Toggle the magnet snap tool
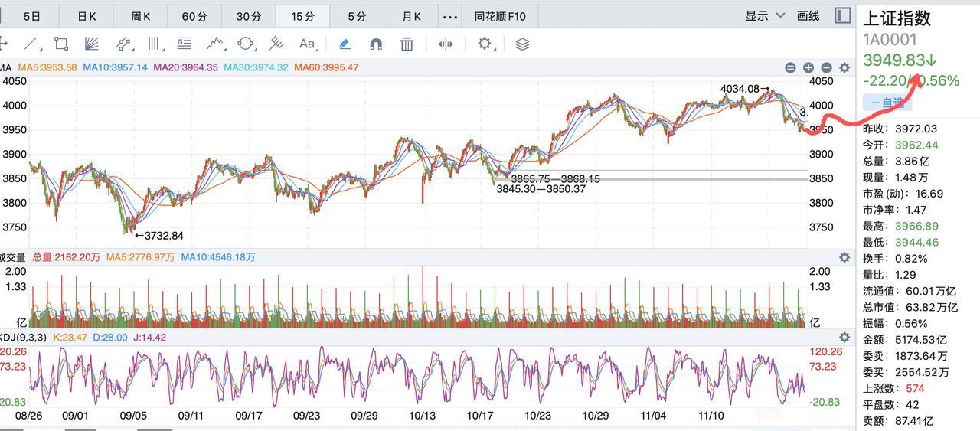The width and height of the screenshot is (980, 431). click(x=376, y=44)
